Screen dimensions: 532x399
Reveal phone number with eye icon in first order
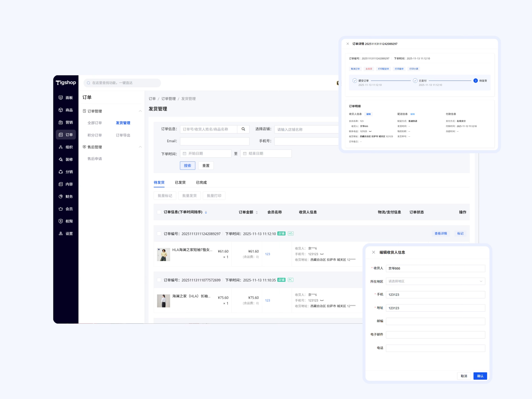(322, 254)
